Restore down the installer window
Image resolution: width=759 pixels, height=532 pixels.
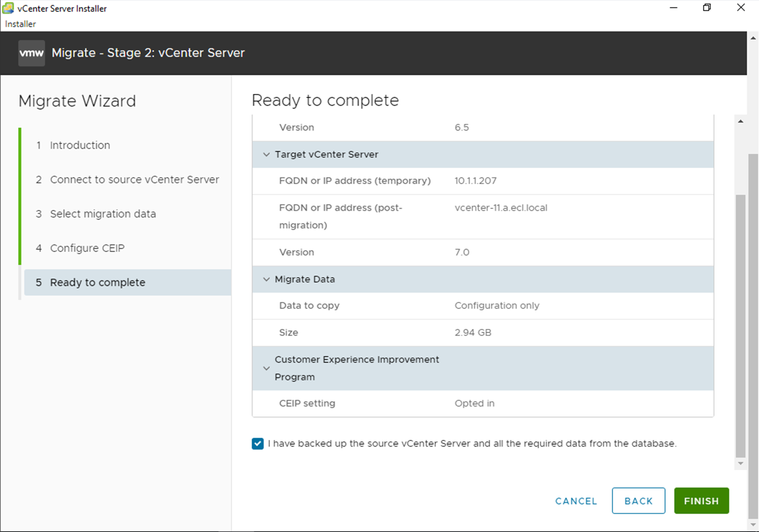[x=707, y=8]
